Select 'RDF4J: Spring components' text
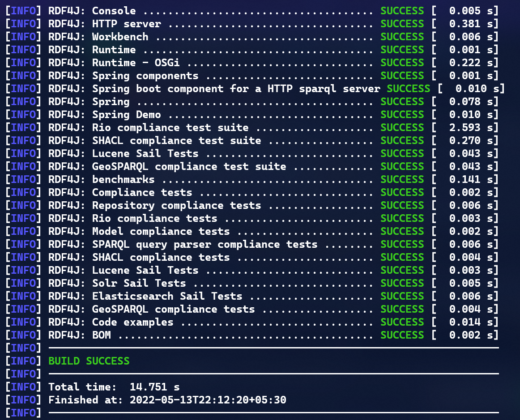 pyautogui.click(x=124, y=76)
